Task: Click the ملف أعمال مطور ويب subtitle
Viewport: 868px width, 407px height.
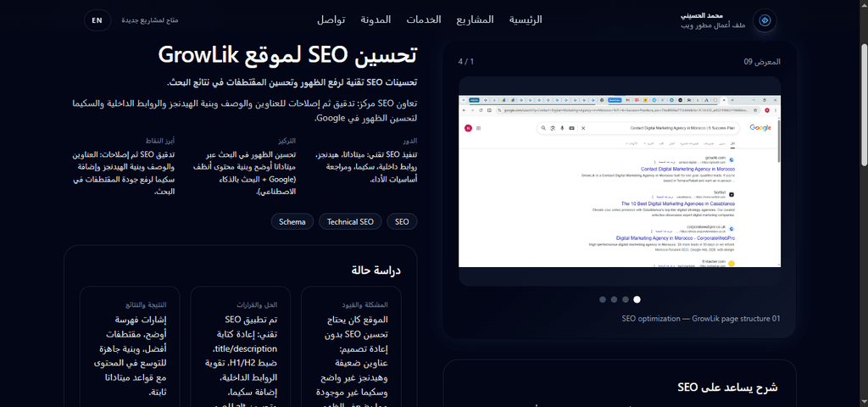Action: [714, 25]
